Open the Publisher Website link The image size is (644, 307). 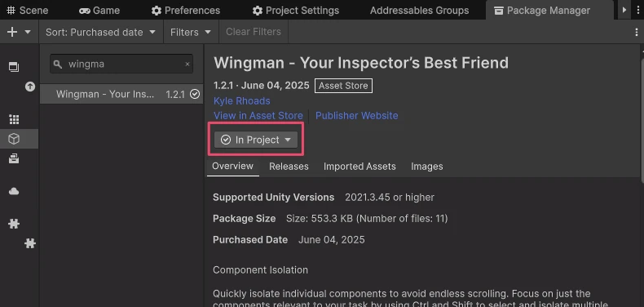pos(356,116)
